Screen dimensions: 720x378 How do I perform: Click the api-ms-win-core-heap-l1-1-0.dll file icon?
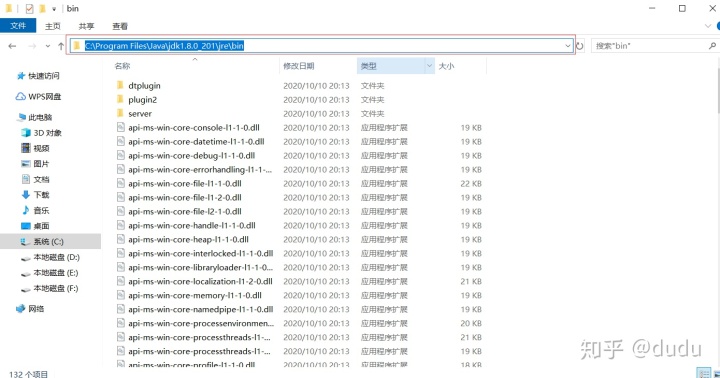pos(120,239)
